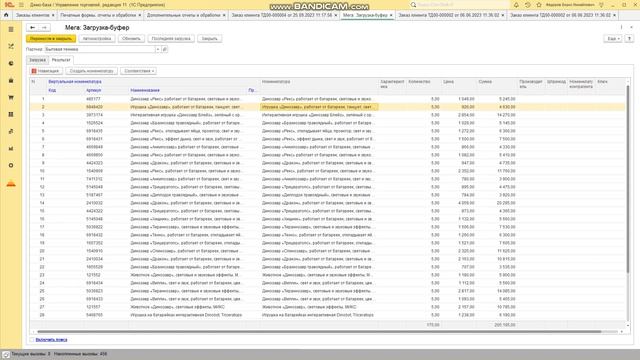Click the global search field in title bar

coord(461,5)
